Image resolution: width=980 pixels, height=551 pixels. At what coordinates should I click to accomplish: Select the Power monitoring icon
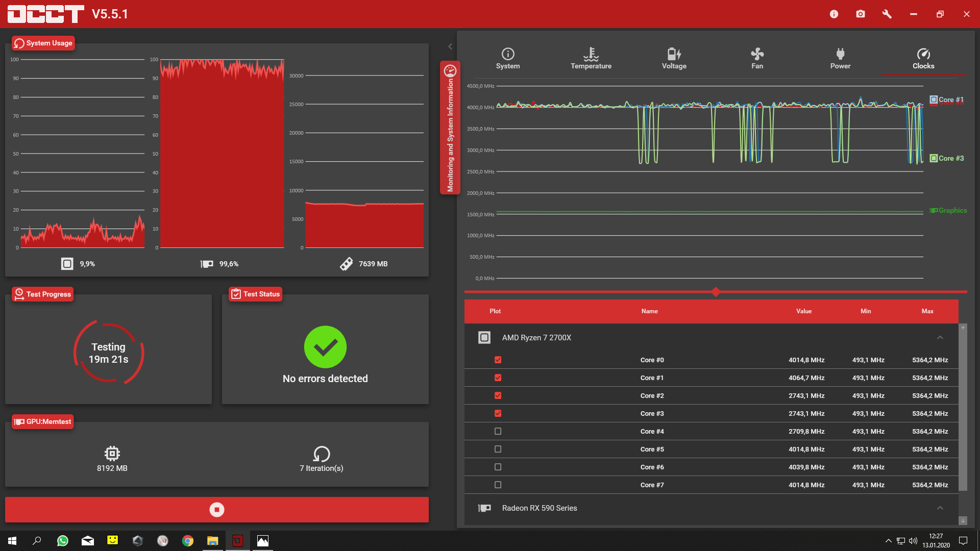click(840, 58)
